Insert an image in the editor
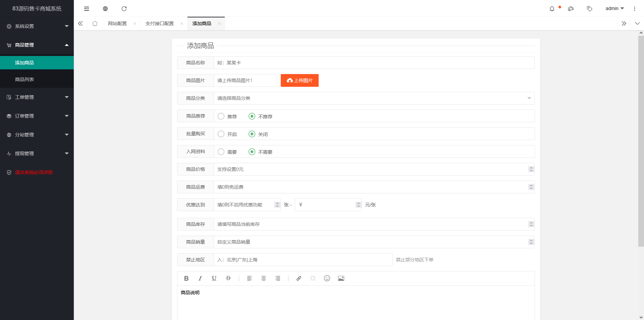 (341, 278)
